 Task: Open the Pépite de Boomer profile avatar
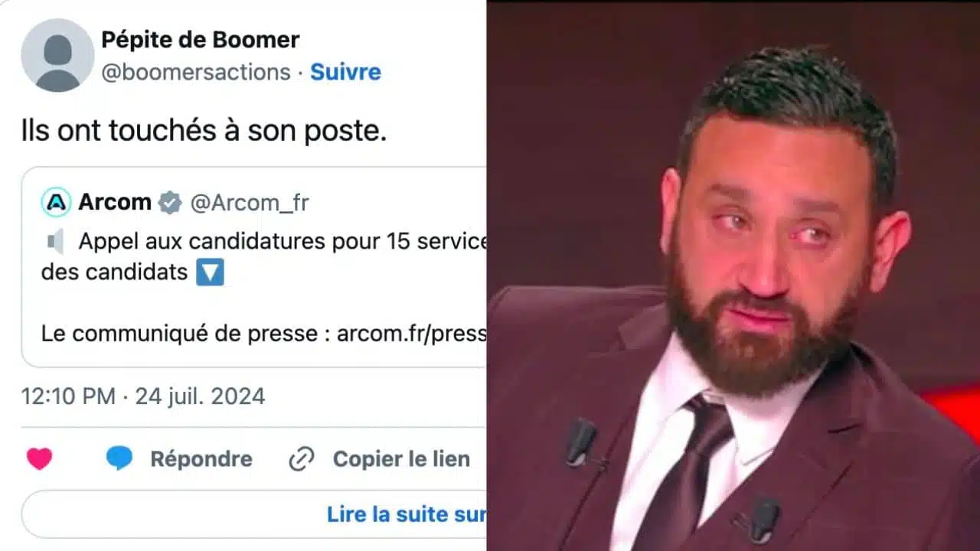point(57,55)
